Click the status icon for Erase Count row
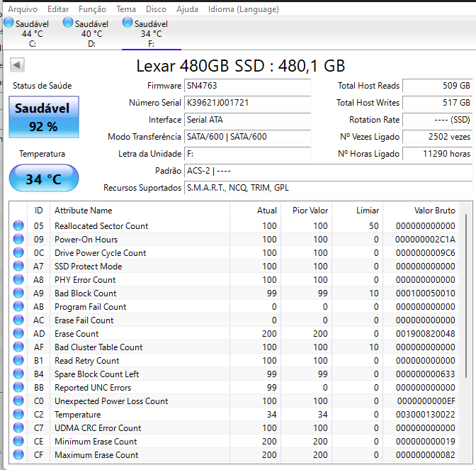The image size is (476, 470). [x=18, y=333]
